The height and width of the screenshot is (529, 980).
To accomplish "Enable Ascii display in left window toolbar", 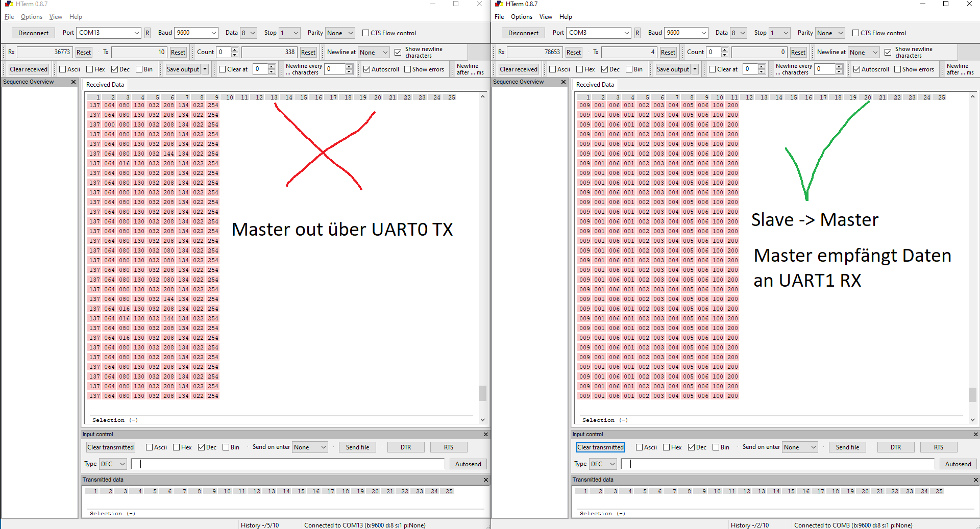I will click(x=63, y=69).
